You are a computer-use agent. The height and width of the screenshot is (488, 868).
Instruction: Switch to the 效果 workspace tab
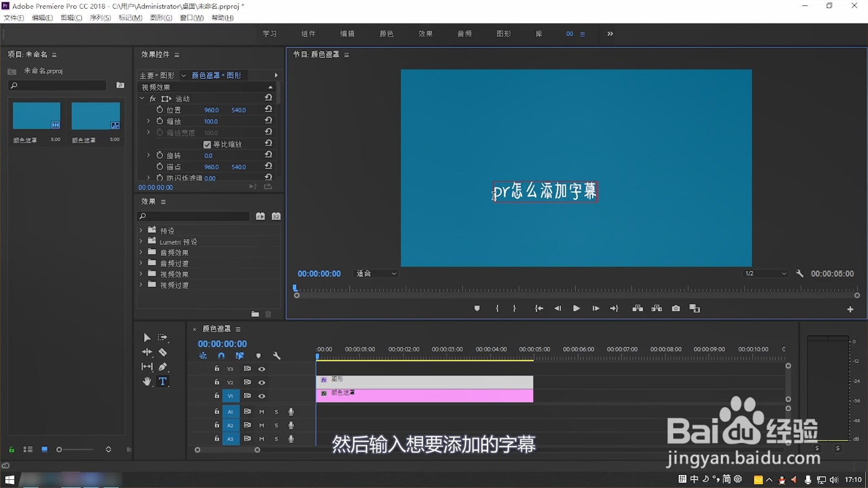click(x=425, y=34)
